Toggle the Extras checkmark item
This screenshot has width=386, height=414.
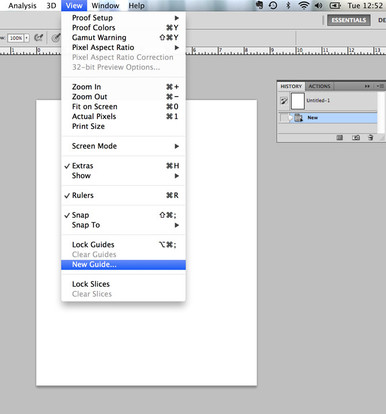coord(123,166)
